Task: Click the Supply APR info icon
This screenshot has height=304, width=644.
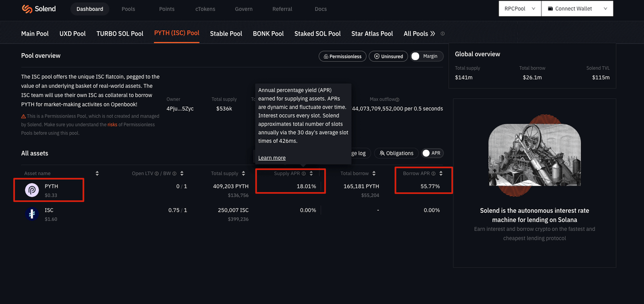Action: pos(304,174)
